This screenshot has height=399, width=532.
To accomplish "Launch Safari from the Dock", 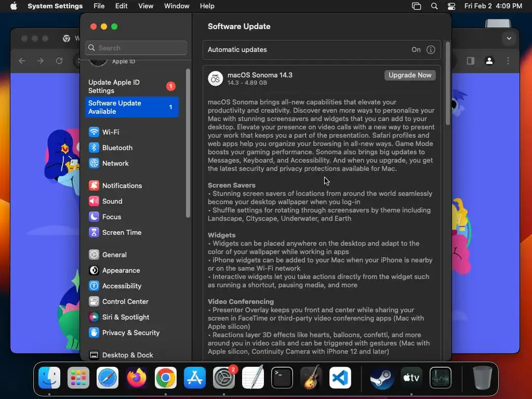I will coord(108,378).
